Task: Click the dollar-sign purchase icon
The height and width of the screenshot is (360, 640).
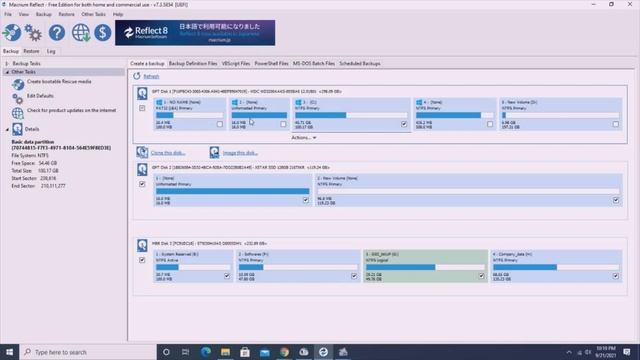Action: tap(102, 33)
